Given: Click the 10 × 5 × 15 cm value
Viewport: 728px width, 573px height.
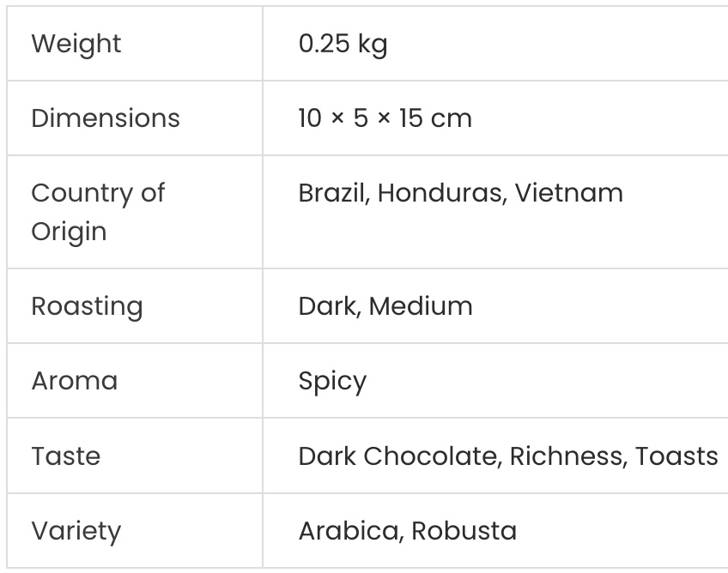Looking at the screenshot, I should (x=385, y=118).
